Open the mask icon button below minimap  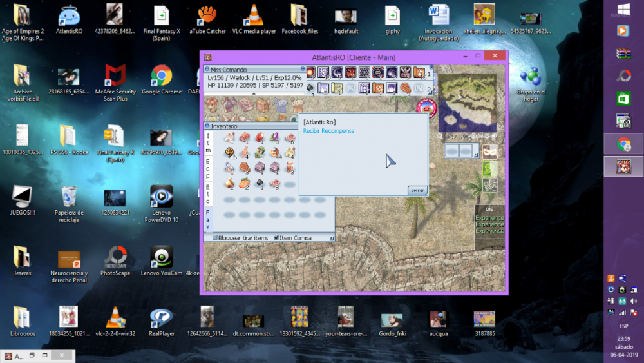coord(489,152)
